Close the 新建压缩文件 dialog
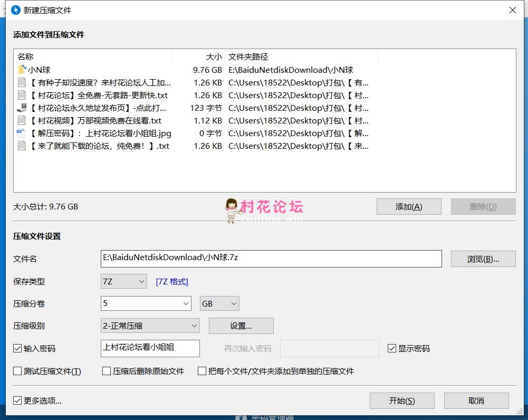Screen dimensions: 528x420 513,10
